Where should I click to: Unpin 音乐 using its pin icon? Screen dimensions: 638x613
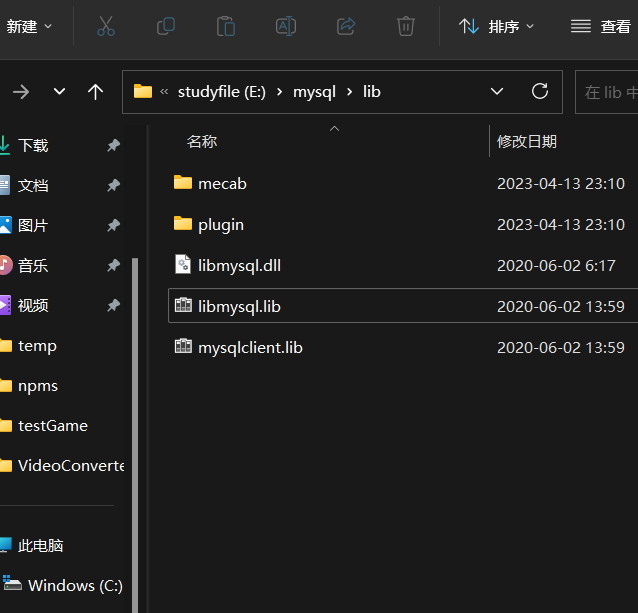point(114,266)
